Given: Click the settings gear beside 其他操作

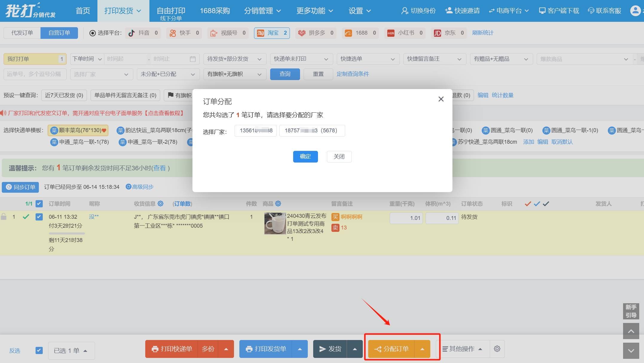Looking at the screenshot, I should tap(497, 349).
